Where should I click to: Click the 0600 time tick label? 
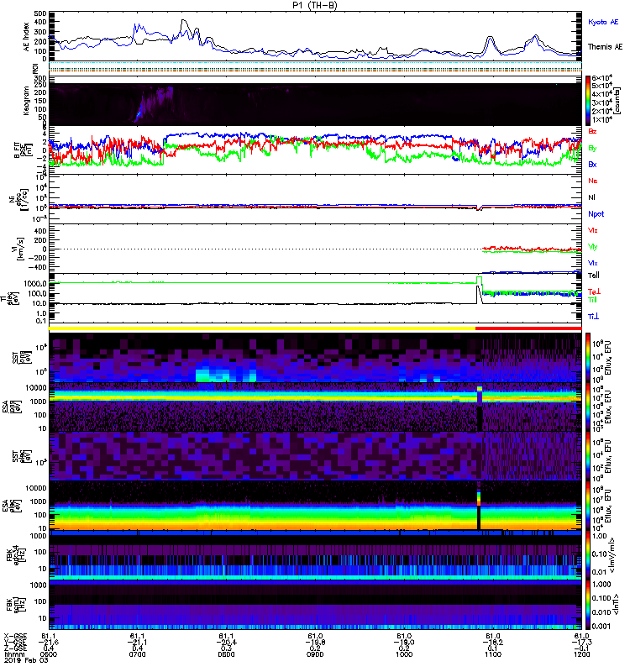click(49, 654)
